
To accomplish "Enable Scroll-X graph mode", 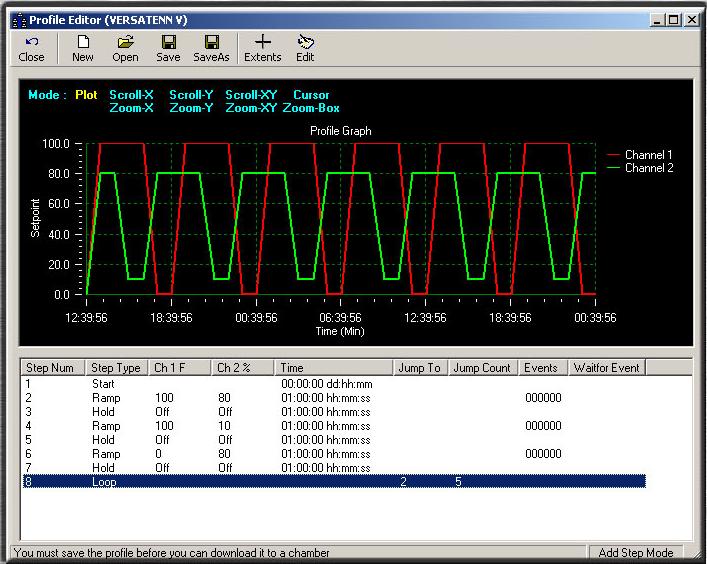I will coord(132,95).
